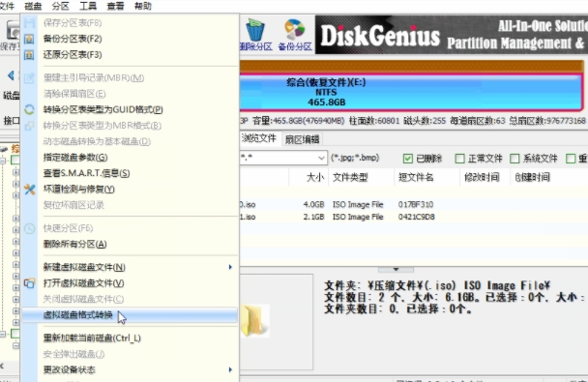Click the GUID conversion refresh icon
This screenshot has width=588, height=382.
(29, 109)
